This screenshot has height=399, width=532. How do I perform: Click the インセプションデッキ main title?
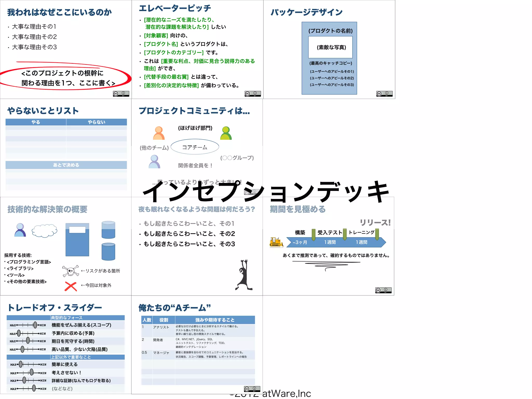click(x=266, y=192)
